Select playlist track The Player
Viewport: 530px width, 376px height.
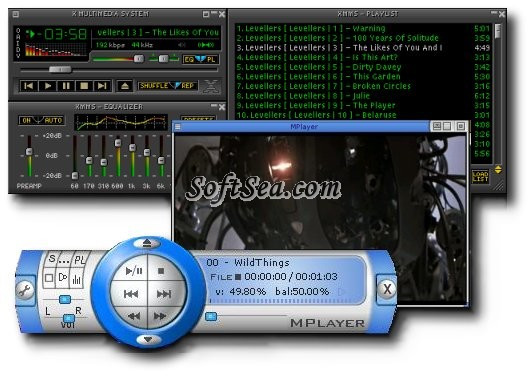pyautogui.click(x=363, y=105)
